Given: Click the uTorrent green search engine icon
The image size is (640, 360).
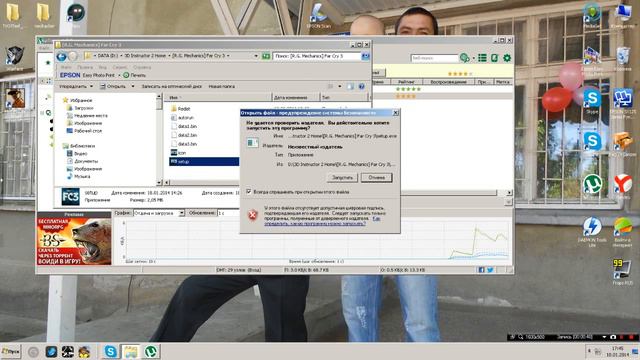Looking at the screenshot, I should click(464, 58).
